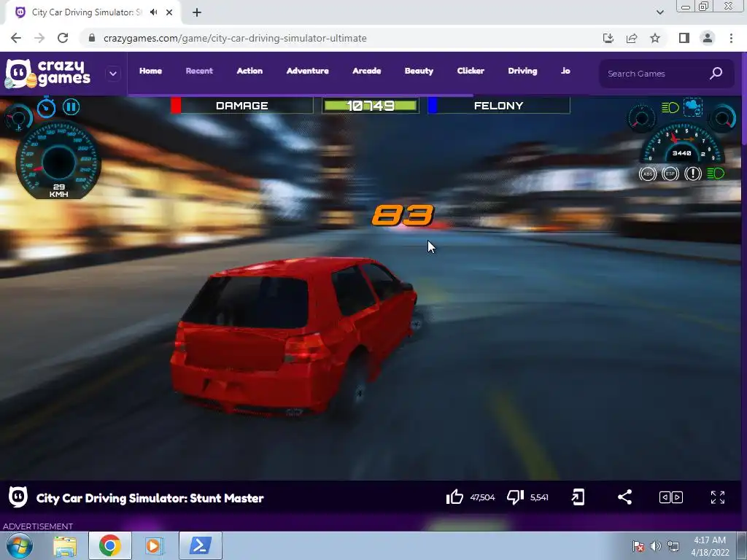Click the address bar URL
This screenshot has height=560, width=747.
click(x=235, y=38)
